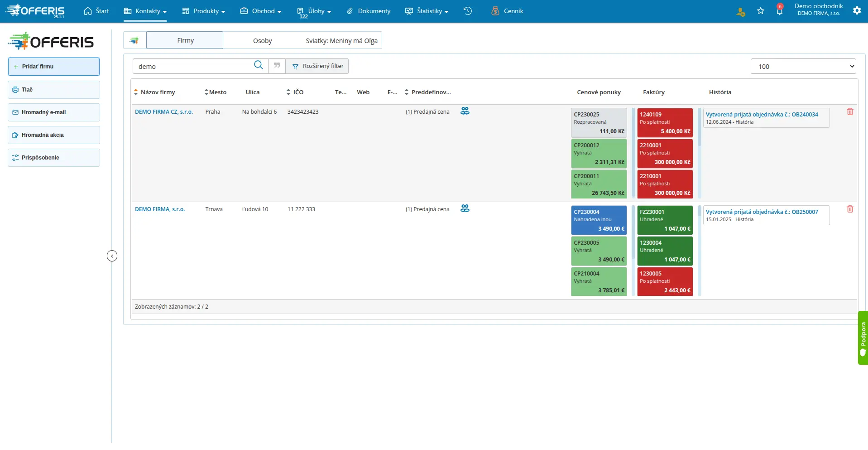The width and height of the screenshot is (868, 450).
Task: Expand the Štatistiky dropdown menu
Action: [427, 11]
